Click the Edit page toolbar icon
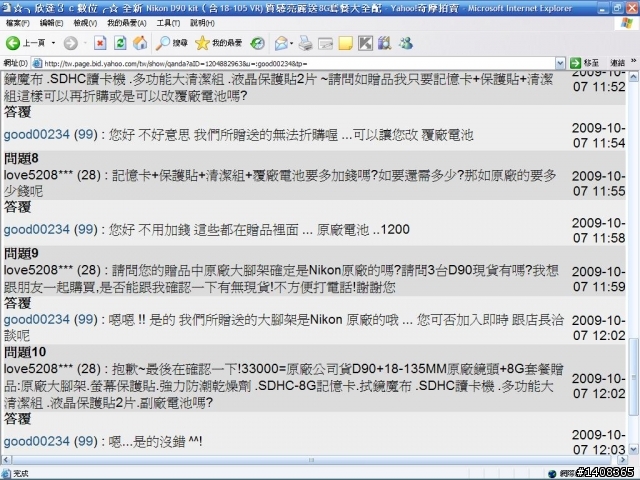The height and width of the screenshot is (480, 640). tap(325, 43)
